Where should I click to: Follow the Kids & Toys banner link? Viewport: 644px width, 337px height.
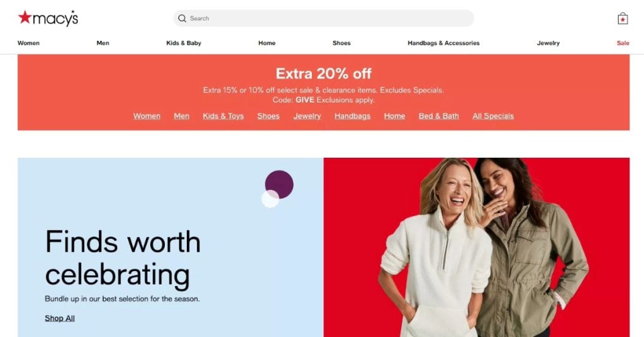coord(223,116)
